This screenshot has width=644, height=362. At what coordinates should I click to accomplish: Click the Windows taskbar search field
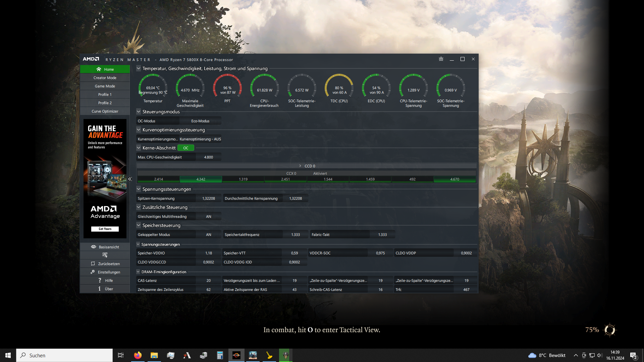tap(64, 355)
